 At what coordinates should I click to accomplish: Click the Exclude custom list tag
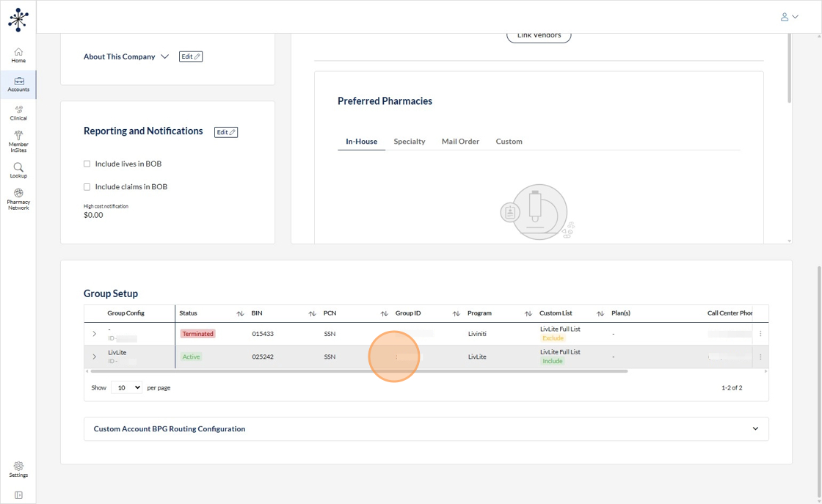point(553,338)
